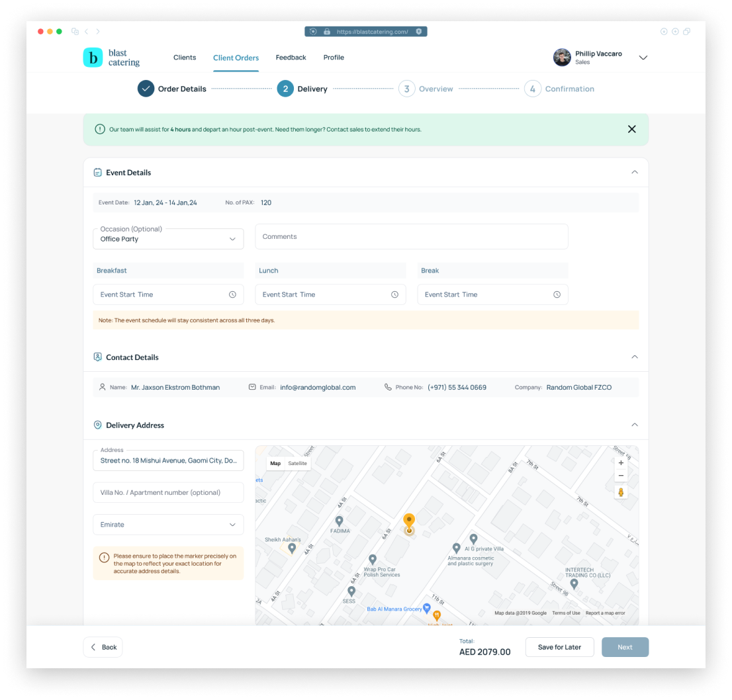Click clock icon in Breakfast start time
This screenshot has height=700, width=732.
click(232, 294)
